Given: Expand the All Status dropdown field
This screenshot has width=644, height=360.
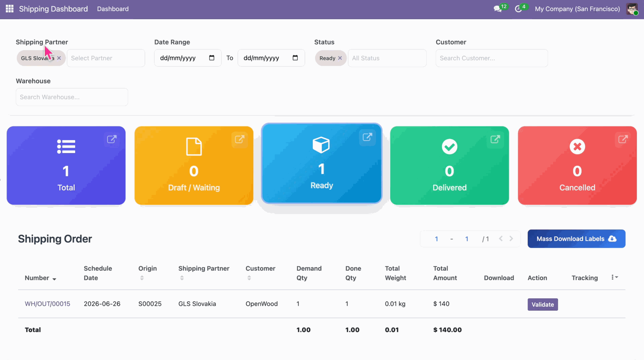Looking at the screenshot, I should click(387, 58).
